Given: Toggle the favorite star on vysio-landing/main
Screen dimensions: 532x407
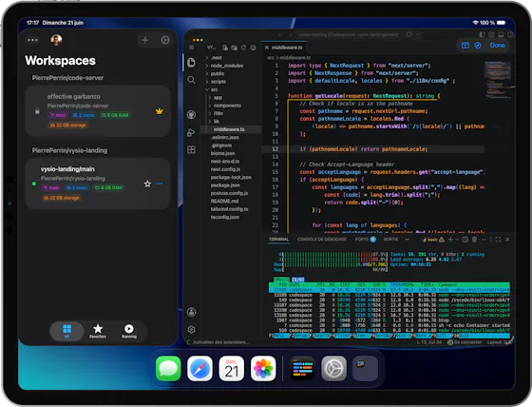Looking at the screenshot, I should point(147,184).
